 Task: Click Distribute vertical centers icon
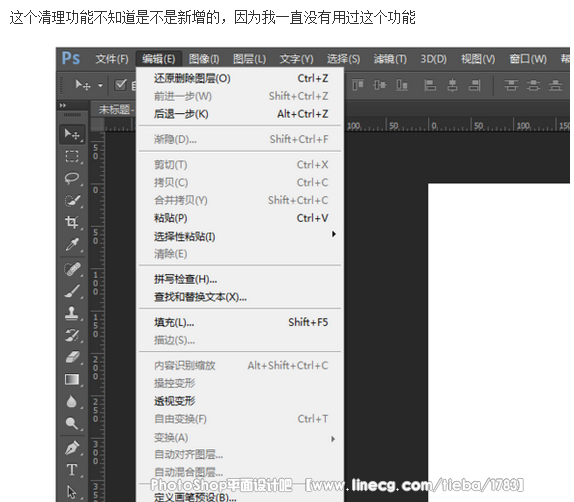[533, 85]
